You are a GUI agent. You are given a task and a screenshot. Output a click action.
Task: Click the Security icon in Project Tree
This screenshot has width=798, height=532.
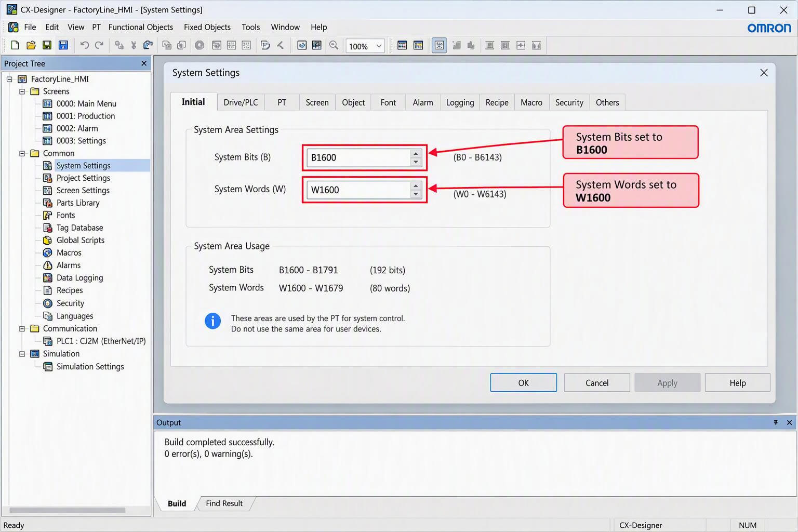[x=47, y=303]
